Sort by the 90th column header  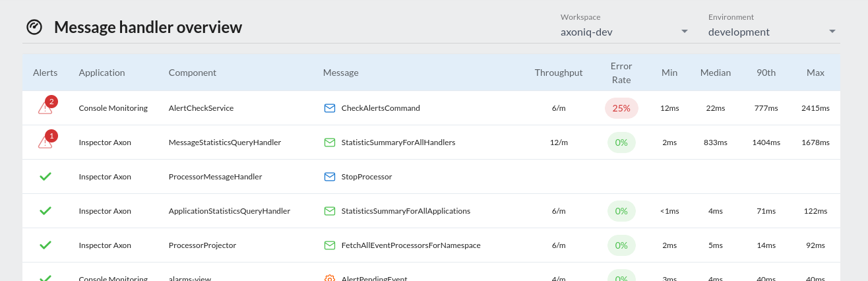[766, 73]
